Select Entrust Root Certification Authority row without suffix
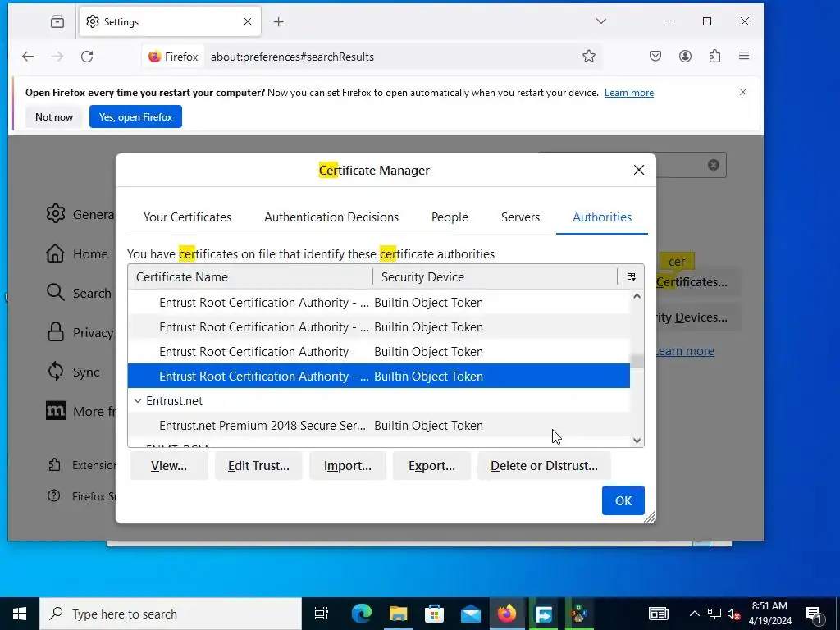Screen dimensions: 840x630 click(379, 351)
